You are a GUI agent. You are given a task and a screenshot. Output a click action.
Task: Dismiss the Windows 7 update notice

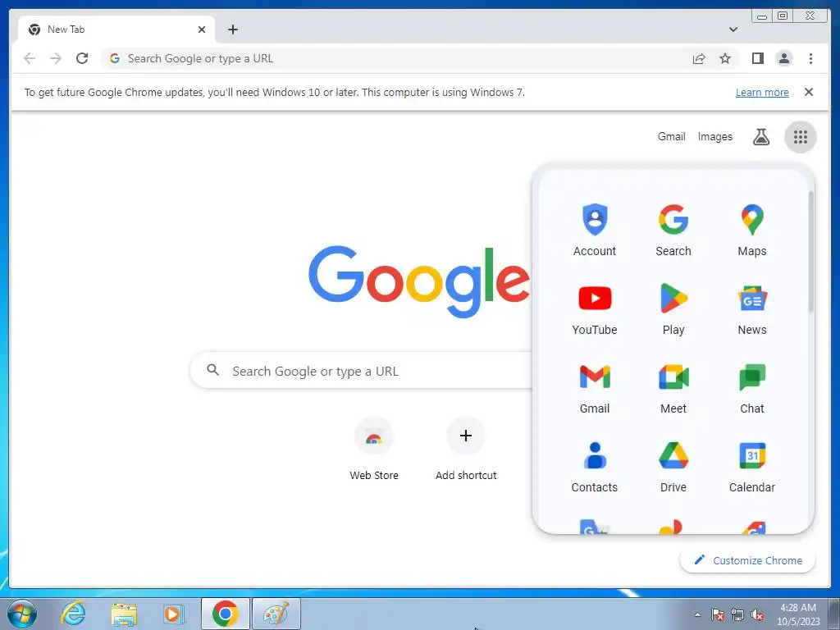pos(809,92)
